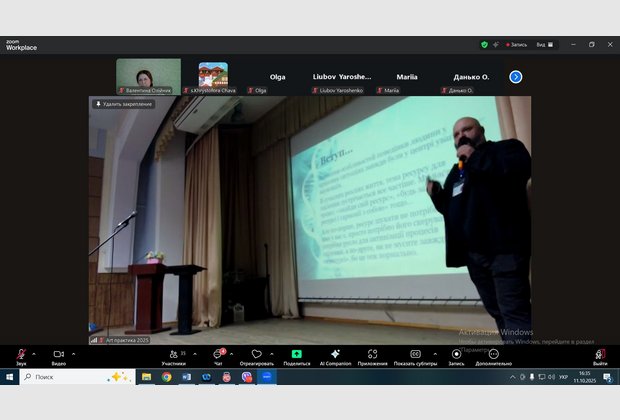This screenshot has width=620, height=420.
Task: Expand audio options arrow next to Звук
Action: coord(34,353)
